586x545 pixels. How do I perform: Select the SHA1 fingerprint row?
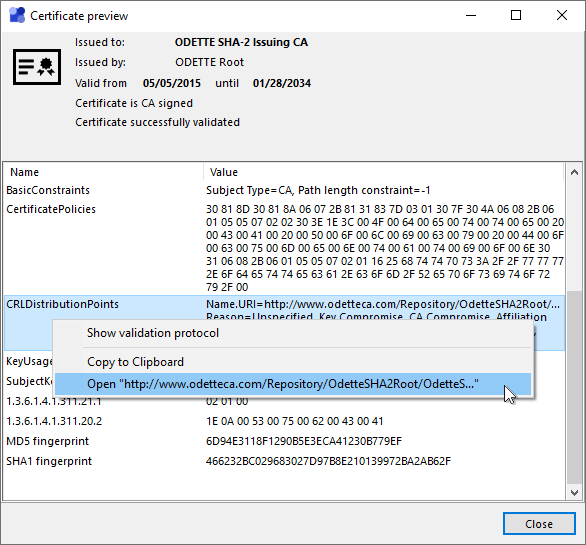pos(284,461)
